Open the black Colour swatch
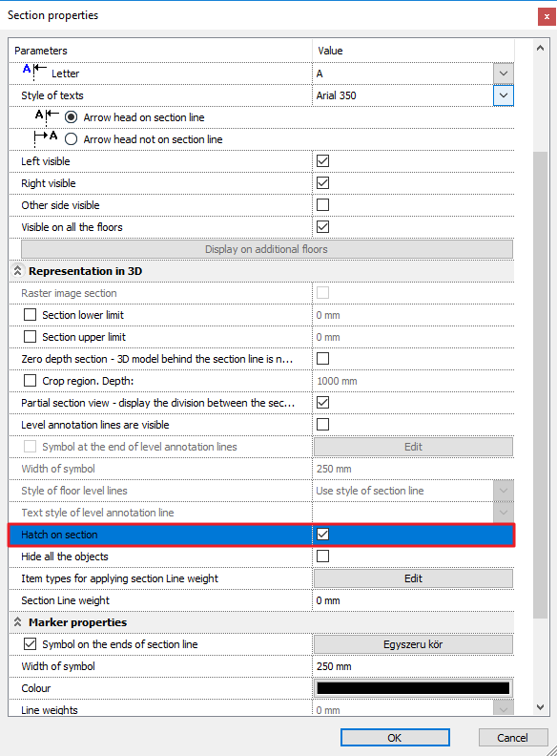 click(413, 688)
